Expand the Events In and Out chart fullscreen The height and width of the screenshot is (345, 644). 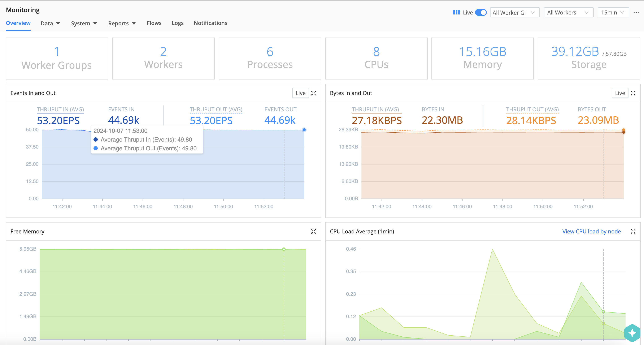pos(314,93)
